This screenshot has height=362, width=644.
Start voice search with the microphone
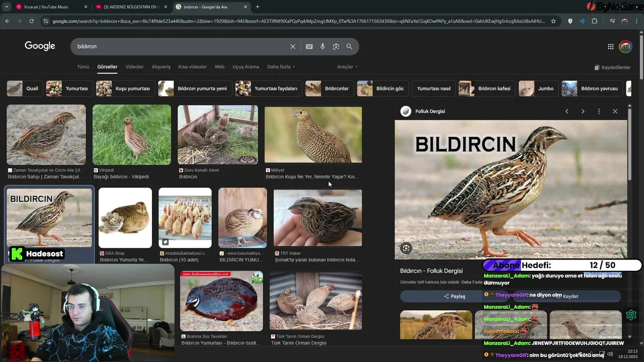coord(323,46)
